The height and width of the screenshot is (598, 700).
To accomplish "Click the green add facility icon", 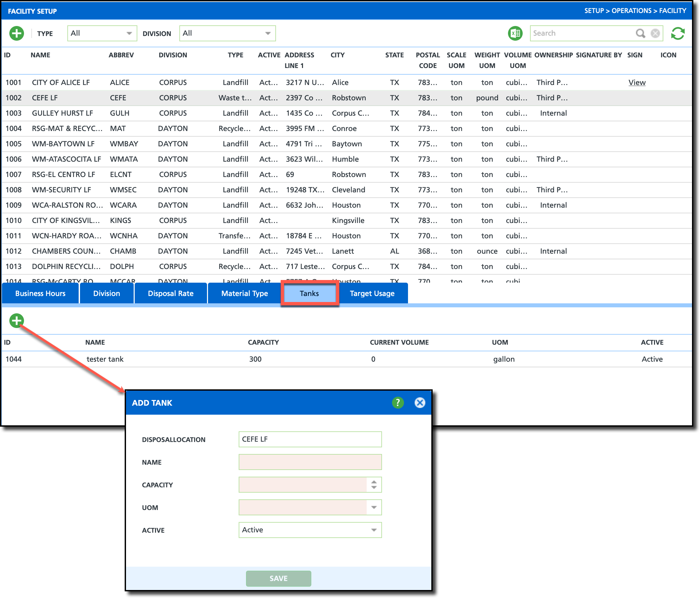I will pos(17,33).
